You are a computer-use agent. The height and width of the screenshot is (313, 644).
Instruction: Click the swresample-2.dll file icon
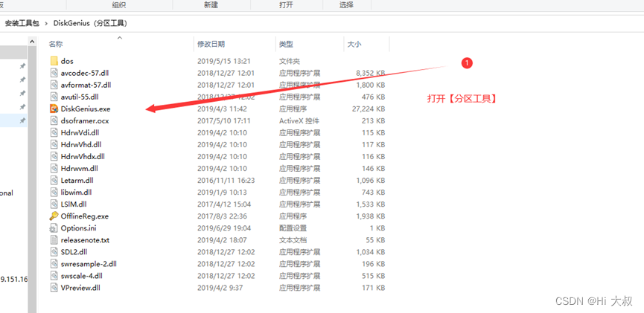pos(54,263)
